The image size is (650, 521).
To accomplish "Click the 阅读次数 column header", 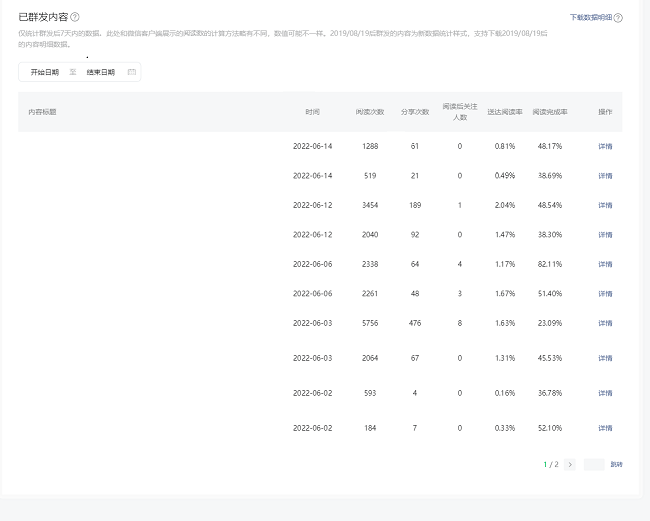I will 370,112.
